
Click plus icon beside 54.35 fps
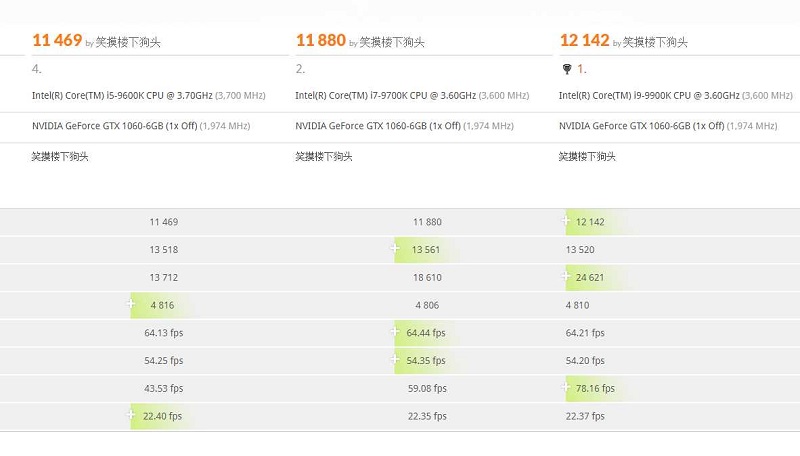pyautogui.click(x=394, y=359)
